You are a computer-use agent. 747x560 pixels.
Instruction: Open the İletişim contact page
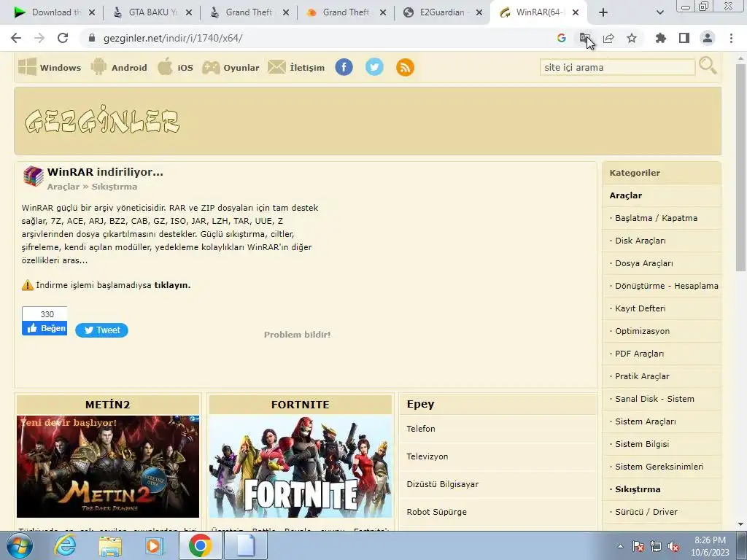(296, 67)
